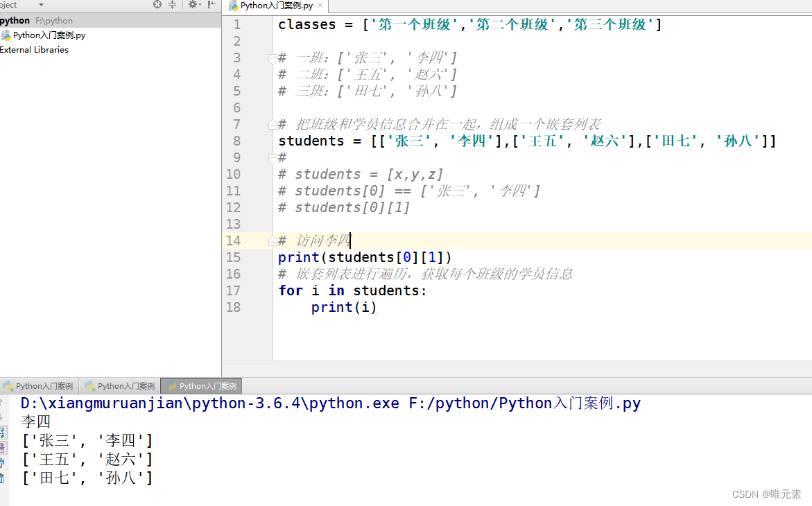Switch to Python入门案例.py editor tab
Screen dimensions: 812x506
click(277, 6)
